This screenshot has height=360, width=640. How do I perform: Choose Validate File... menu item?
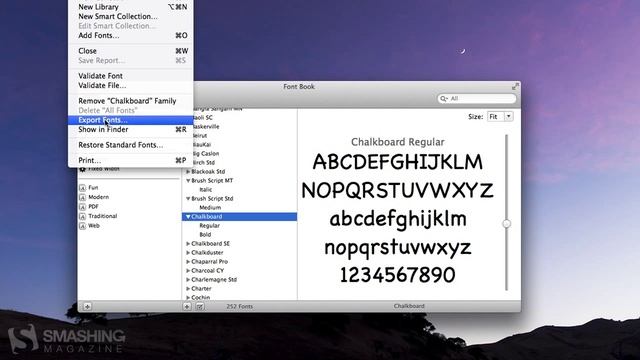(x=131, y=85)
